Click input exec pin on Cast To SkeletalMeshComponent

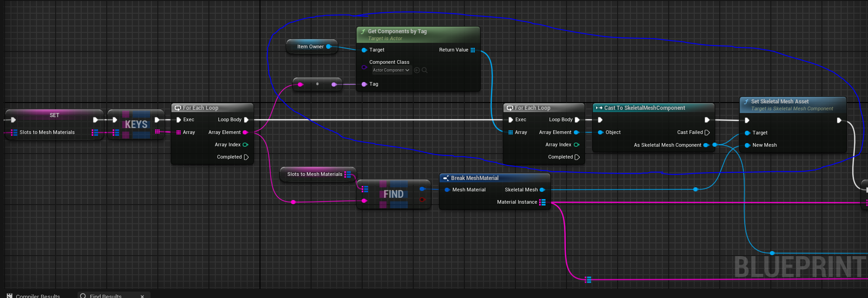(x=600, y=120)
